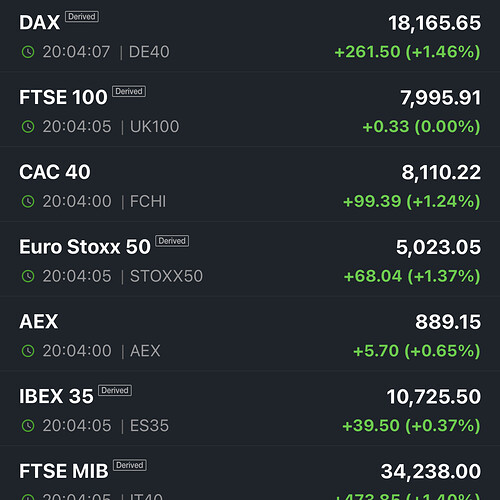Click the STOXX50 ticker symbol
Screen dimensions: 500x500
(166, 276)
